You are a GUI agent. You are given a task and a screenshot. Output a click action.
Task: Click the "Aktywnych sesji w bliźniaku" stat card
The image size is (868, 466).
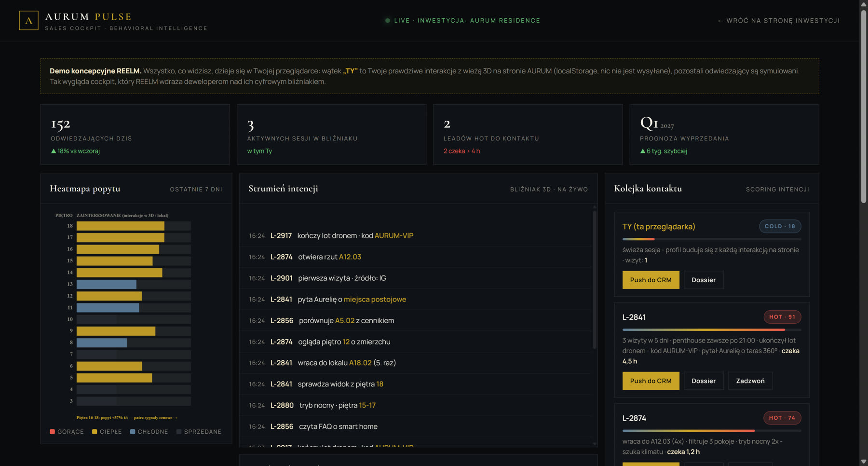coord(331,135)
